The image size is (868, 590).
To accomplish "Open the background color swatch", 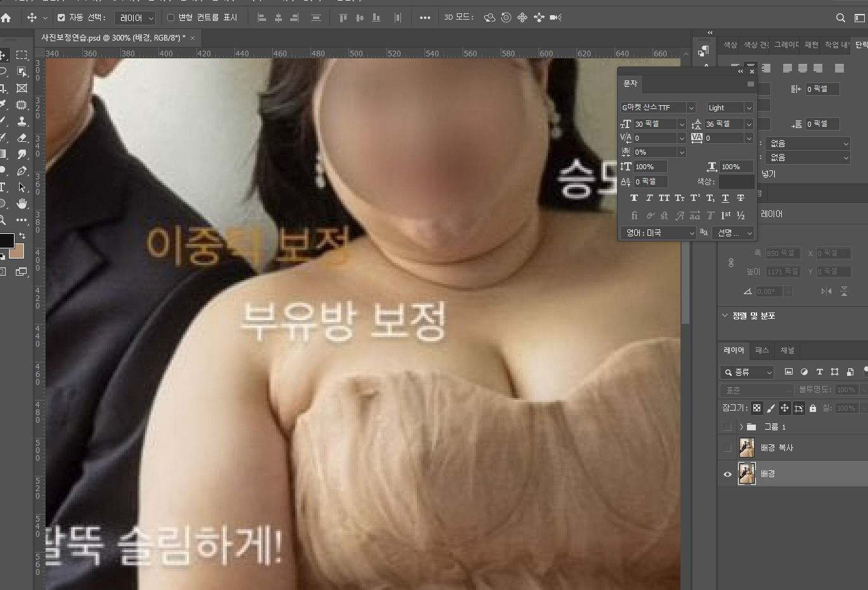I will (17, 252).
